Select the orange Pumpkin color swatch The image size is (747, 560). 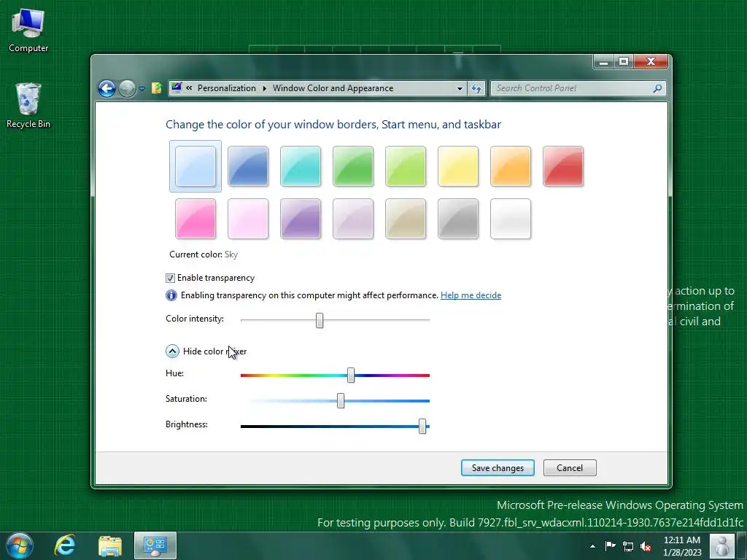pyautogui.click(x=510, y=166)
